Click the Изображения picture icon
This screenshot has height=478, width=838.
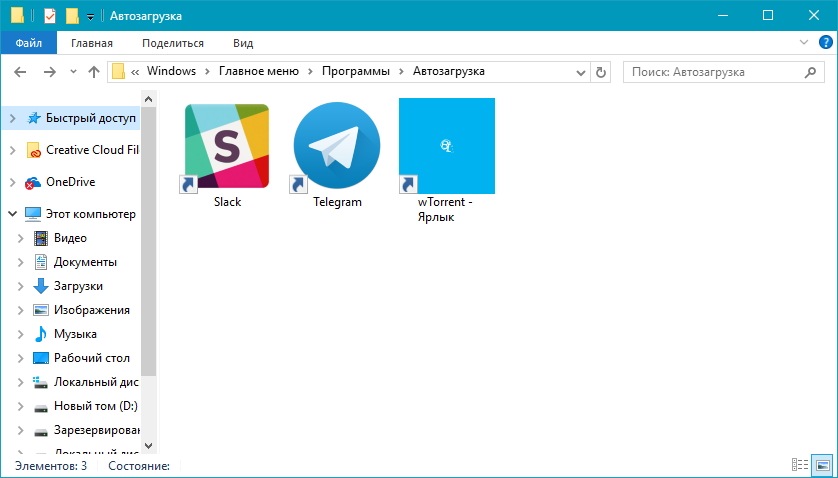(x=41, y=310)
